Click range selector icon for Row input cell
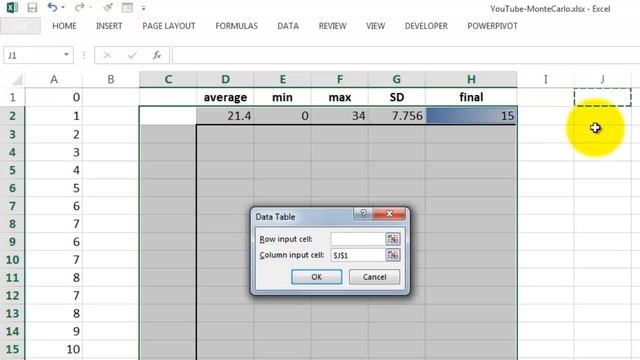This screenshot has width=640, height=360. [393, 239]
